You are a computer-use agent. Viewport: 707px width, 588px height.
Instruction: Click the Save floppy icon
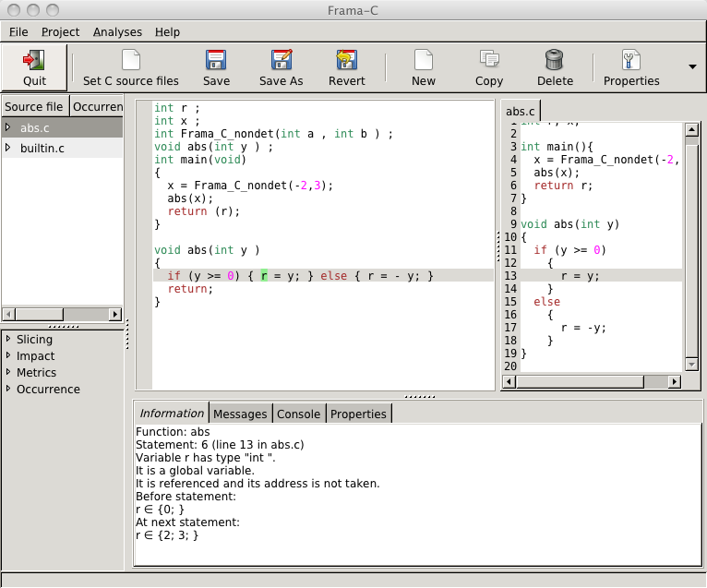(216, 59)
